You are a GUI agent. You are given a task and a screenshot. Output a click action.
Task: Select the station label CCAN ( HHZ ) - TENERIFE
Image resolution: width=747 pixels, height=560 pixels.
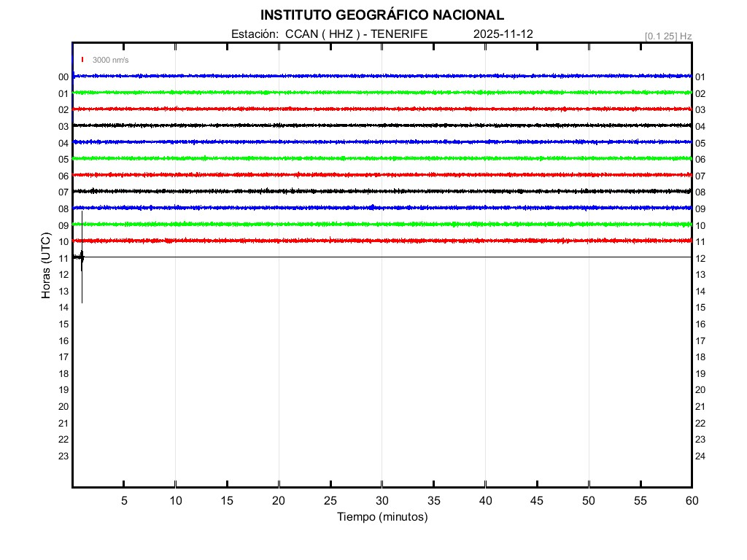tap(329, 34)
